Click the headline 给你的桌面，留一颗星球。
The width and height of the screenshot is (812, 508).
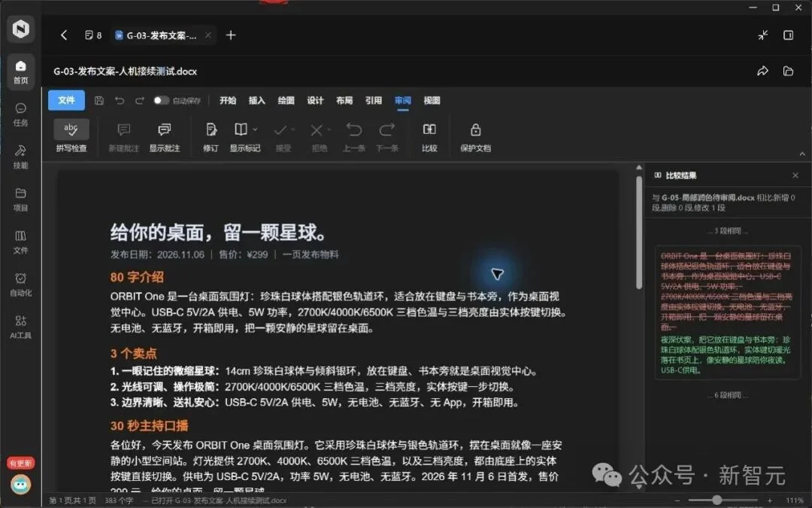click(x=218, y=233)
